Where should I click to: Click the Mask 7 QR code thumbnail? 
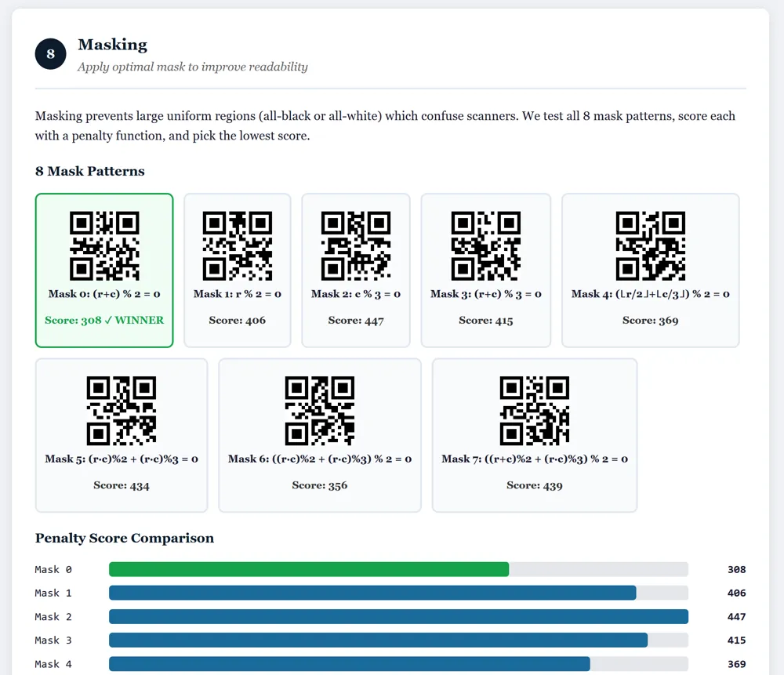[535, 411]
